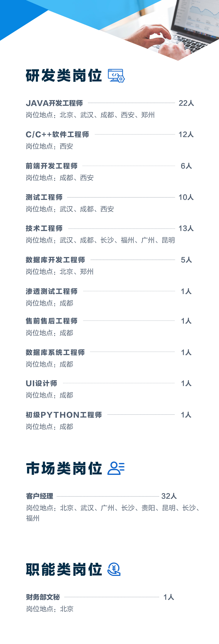Choose the 测试工程师 position
Viewport: 219px width, 644px height.
44,197
